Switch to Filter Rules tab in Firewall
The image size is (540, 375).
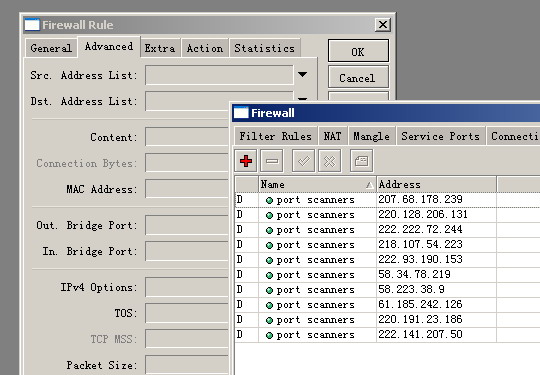[x=276, y=136]
